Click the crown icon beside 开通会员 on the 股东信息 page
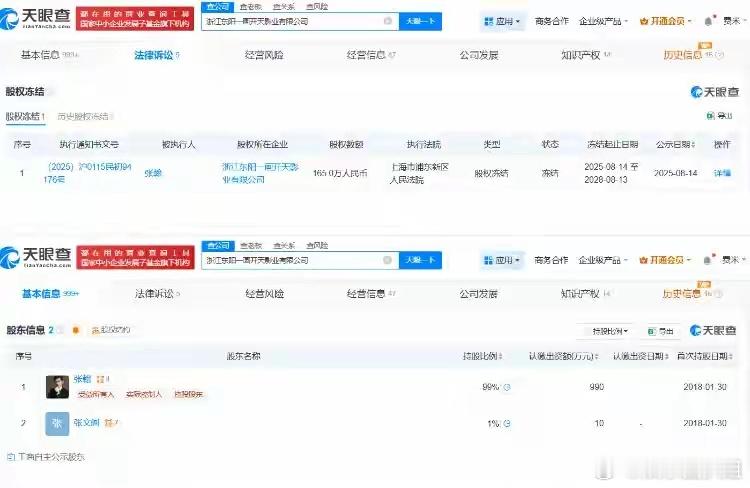Image resolution: width=750 pixels, height=488 pixels. [x=644, y=260]
